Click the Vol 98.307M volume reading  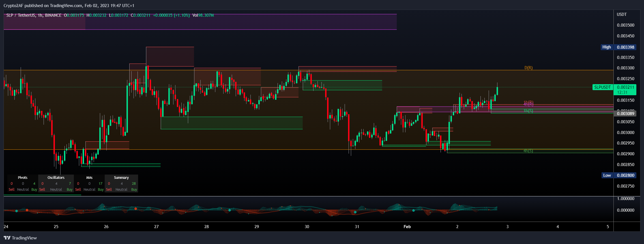(203, 15)
